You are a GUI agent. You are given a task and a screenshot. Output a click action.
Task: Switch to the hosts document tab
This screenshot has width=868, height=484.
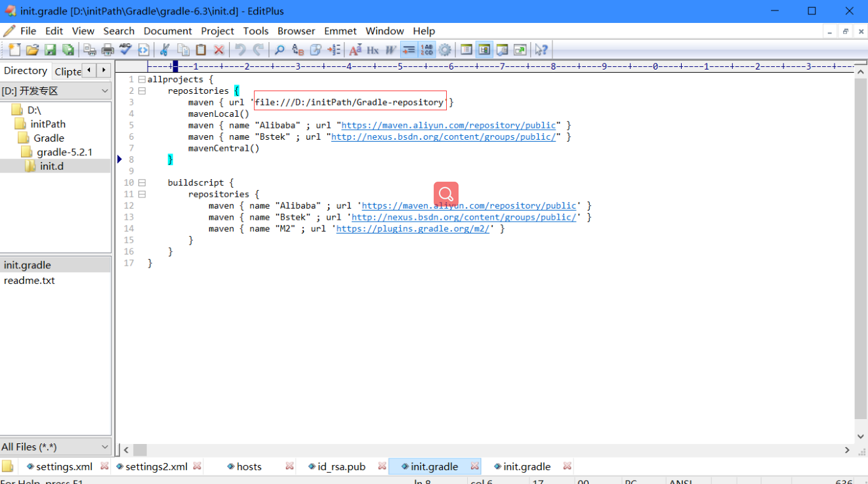[249, 467]
